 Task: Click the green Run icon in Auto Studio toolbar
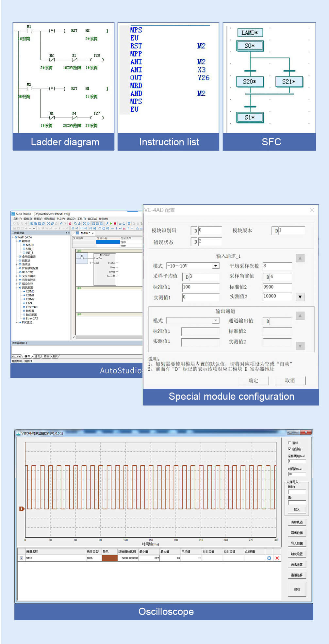tap(111, 223)
